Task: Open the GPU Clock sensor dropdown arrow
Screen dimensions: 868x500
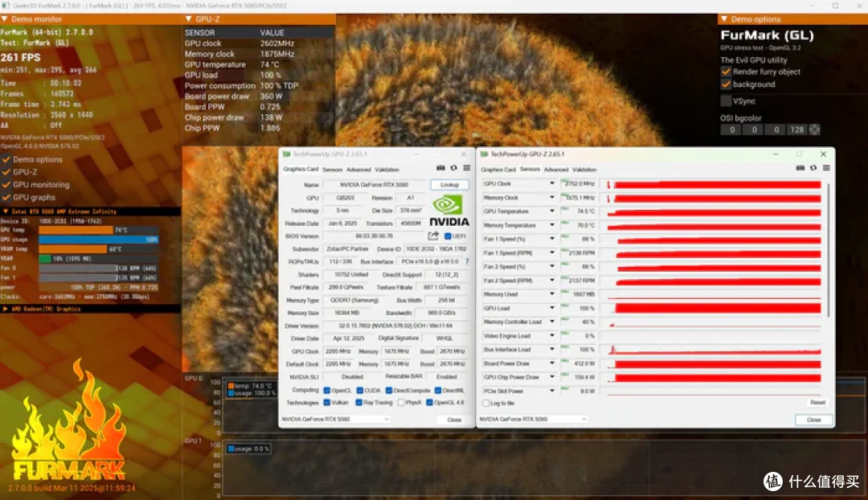Action: (x=552, y=183)
